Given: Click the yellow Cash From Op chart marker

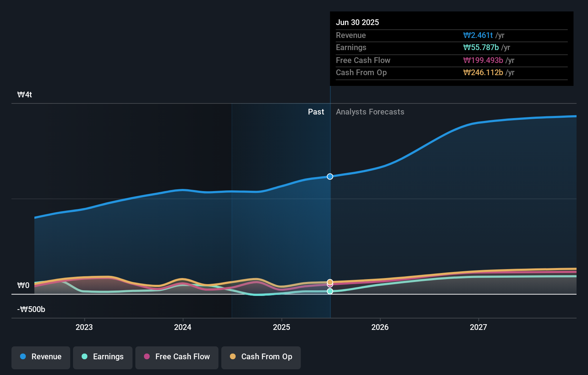Looking at the screenshot, I should [329, 282].
